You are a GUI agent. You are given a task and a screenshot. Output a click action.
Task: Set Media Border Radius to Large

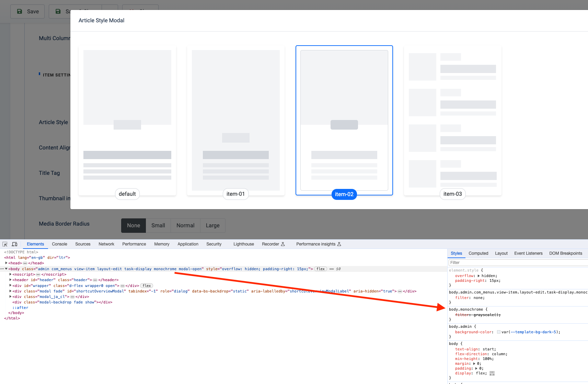[x=213, y=226]
